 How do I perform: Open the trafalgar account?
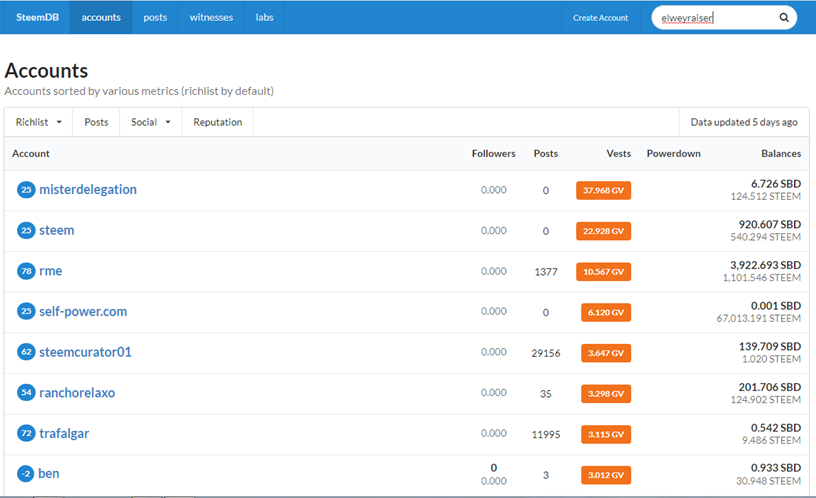pyautogui.click(x=64, y=433)
